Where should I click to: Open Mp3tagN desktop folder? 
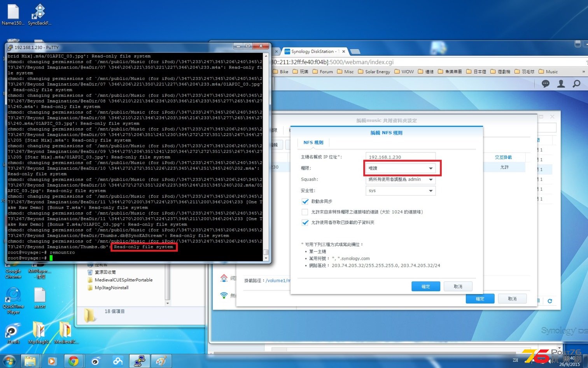(x=39, y=333)
